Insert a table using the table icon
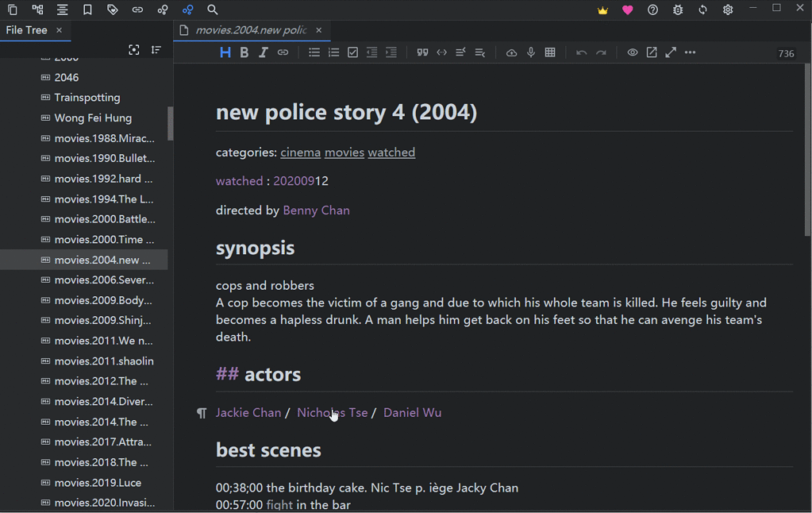 [550, 52]
